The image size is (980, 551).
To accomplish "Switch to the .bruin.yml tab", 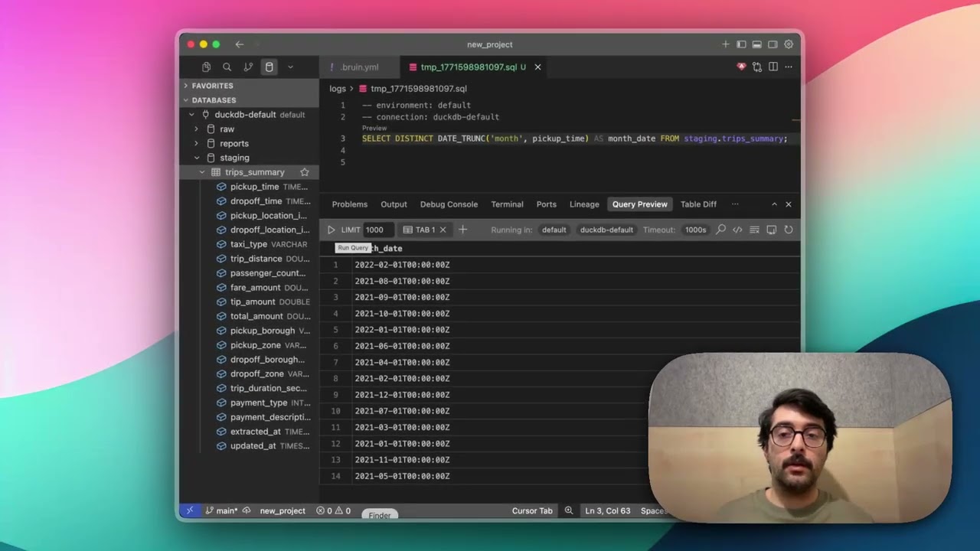I will pyautogui.click(x=360, y=67).
